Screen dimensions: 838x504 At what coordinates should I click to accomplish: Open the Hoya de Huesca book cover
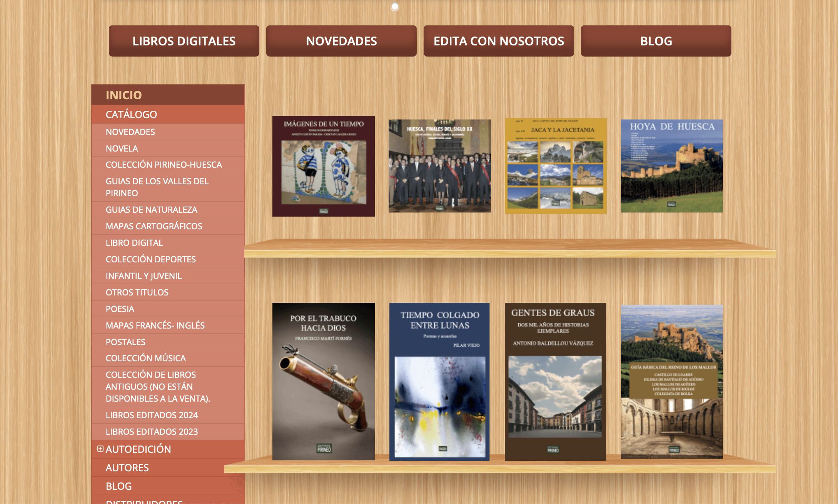[x=671, y=166]
